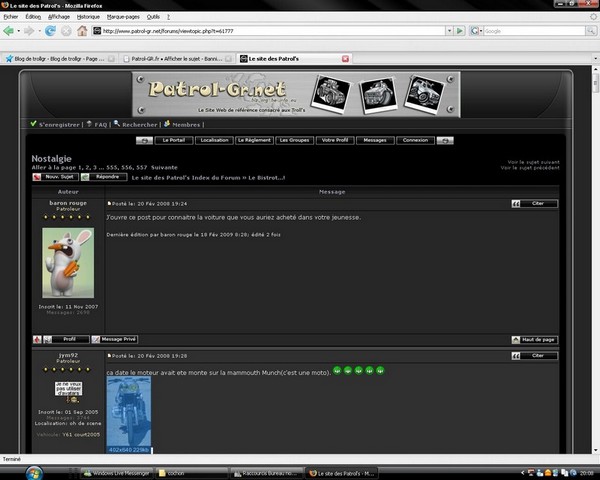Open the Windows Start orb
The width and height of the screenshot is (600, 480).
pyautogui.click(x=34, y=473)
